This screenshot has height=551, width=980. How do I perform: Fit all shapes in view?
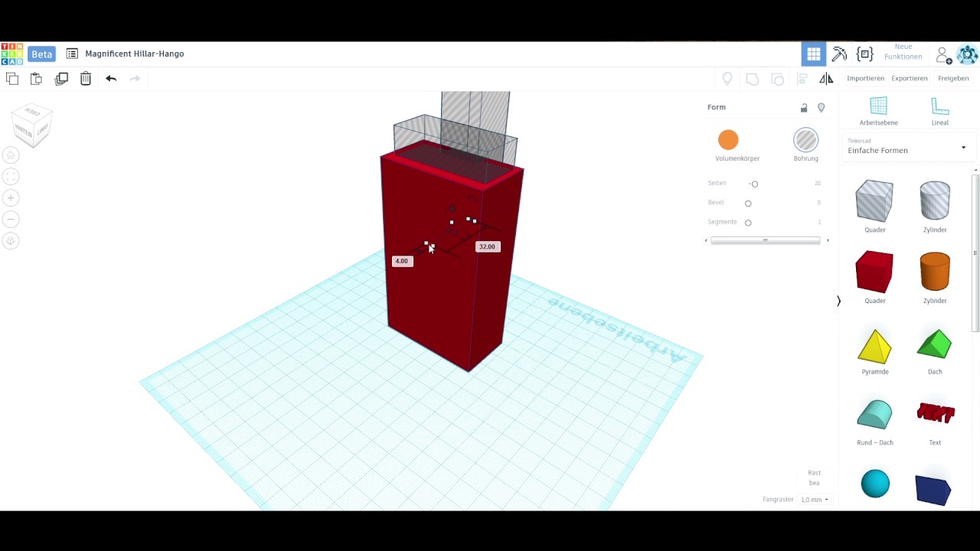coord(11,177)
